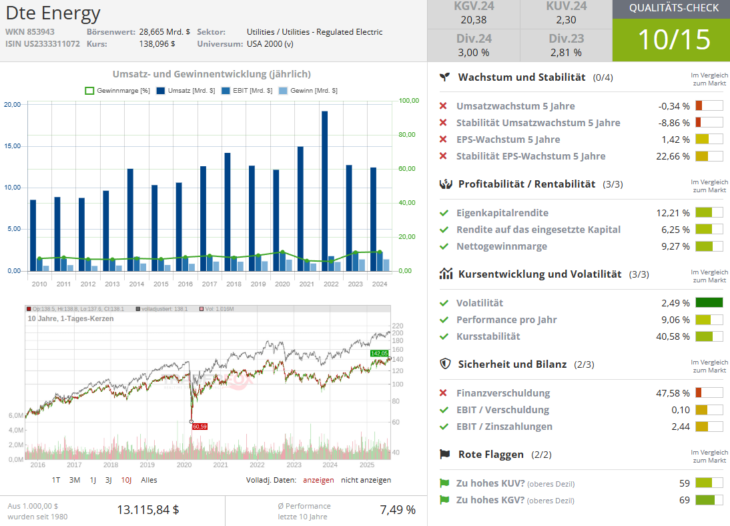Click the Stabilität EPS-Wachstum value 22,66 %
Screen dimensions: 730x526
tap(673, 156)
